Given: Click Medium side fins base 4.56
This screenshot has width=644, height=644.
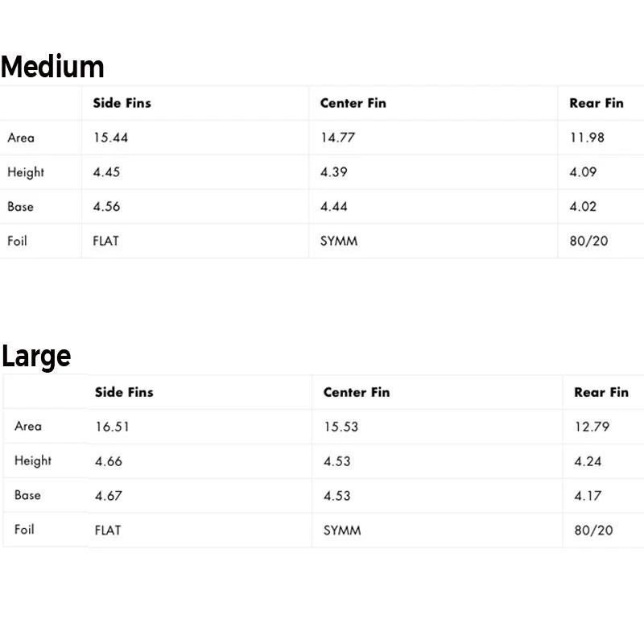Looking at the screenshot, I should coord(107,207).
